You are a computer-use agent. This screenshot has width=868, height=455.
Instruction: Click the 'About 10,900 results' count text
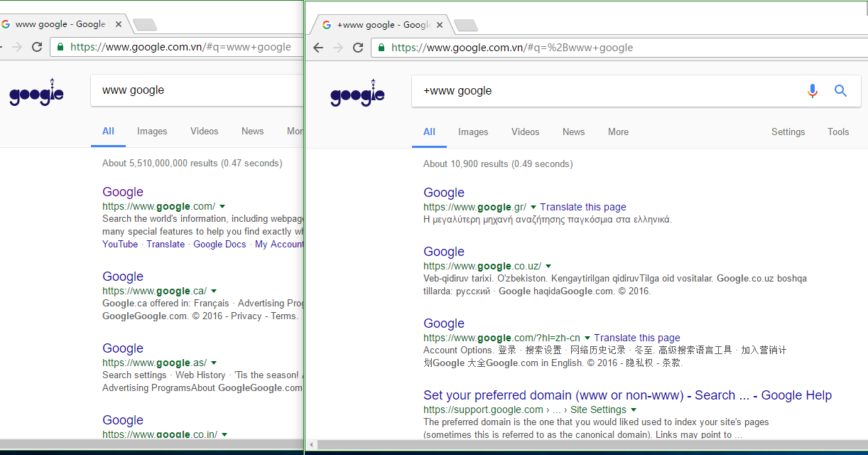[x=498, y=164]
